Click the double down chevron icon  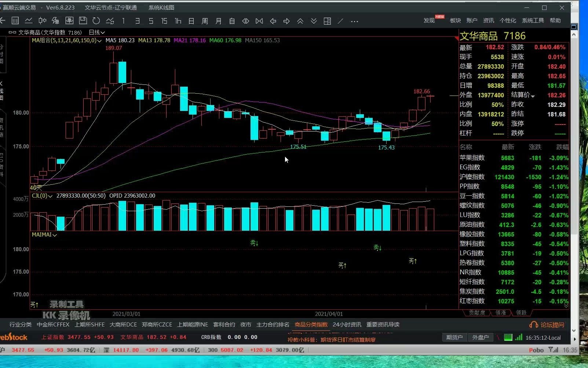pos(314,21)
